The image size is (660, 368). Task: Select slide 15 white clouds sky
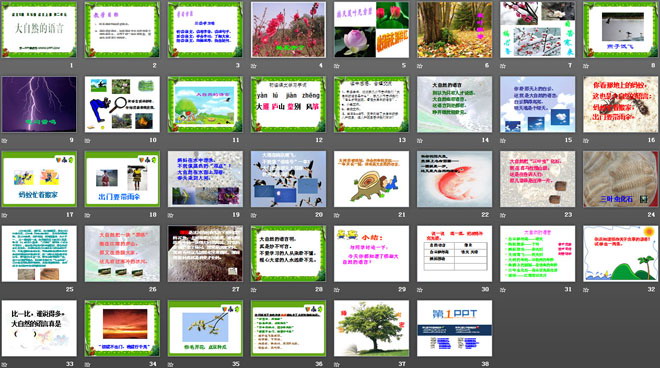(x=538, y=104)
